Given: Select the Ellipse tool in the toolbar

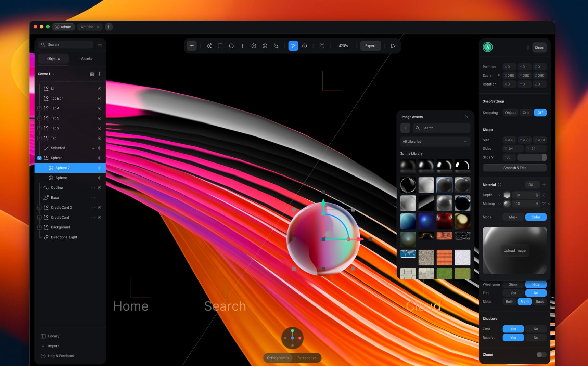Looking at the screenshot, I should [231, 45].
